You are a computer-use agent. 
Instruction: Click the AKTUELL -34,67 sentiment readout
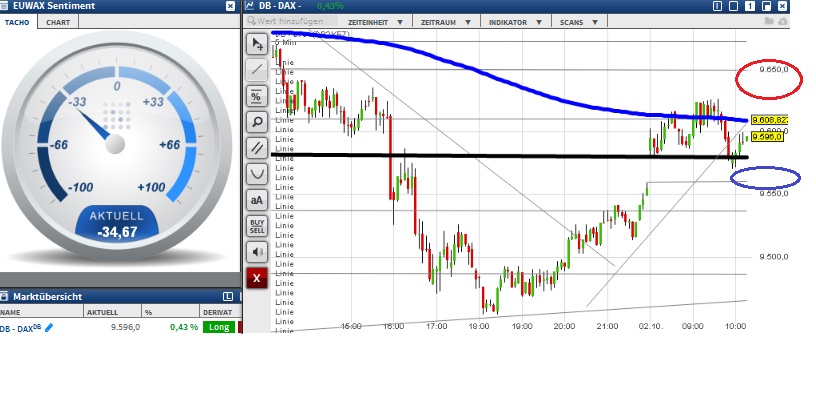tap(117, 224)
